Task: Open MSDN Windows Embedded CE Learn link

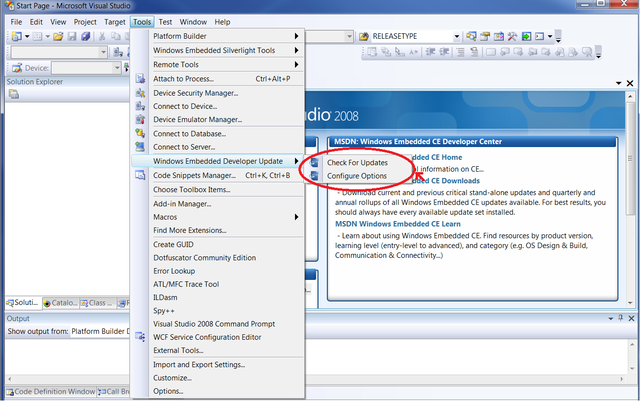Action: point(398,224)
